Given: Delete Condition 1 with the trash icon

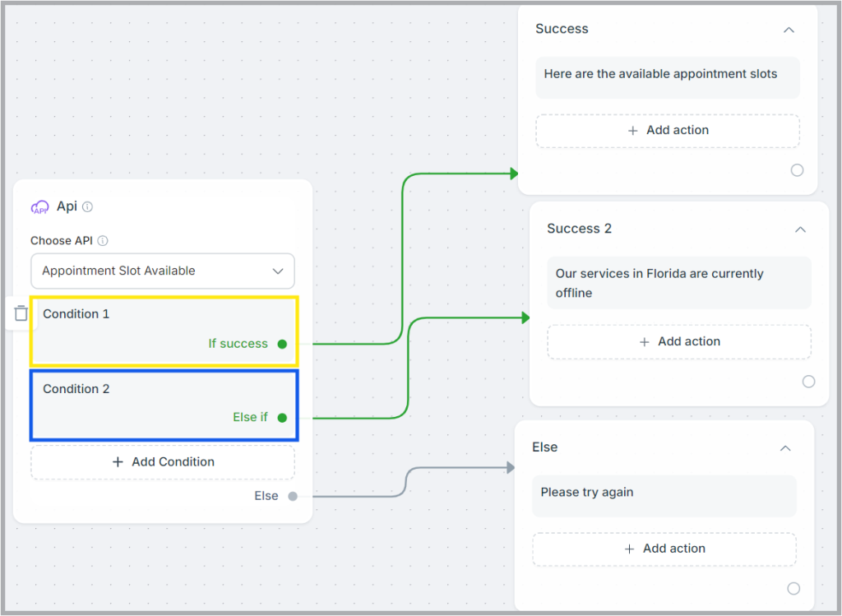Looking at the screenshot, I should pos(21,313).
